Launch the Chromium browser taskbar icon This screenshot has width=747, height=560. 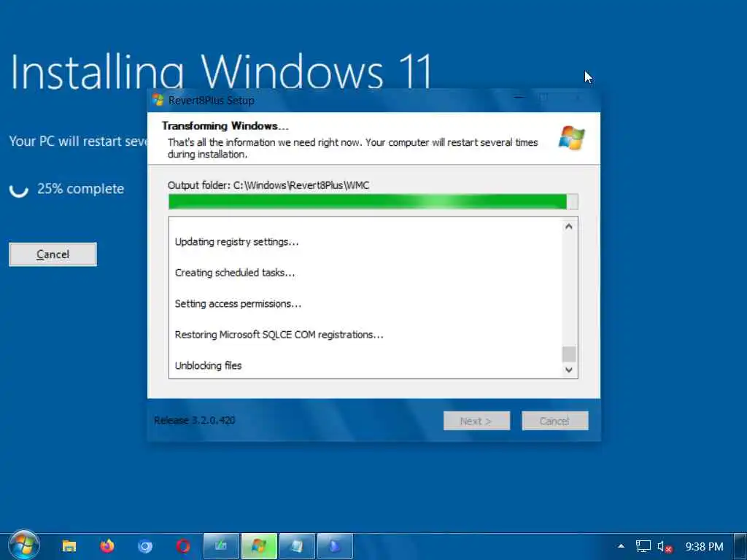point(145,546)
